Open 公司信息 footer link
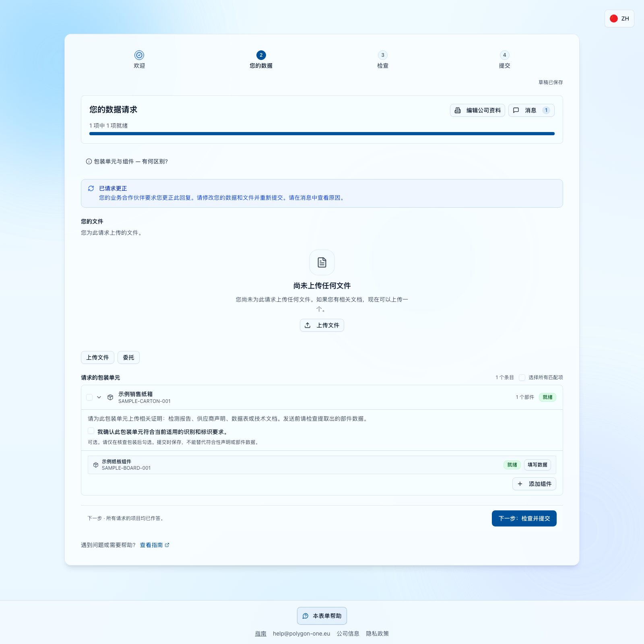644x644 pixels. point(348,634)
